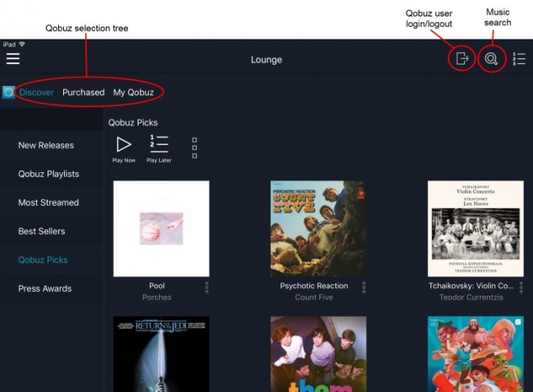This screenshot has height=392, width=533.
Task: Open options menu for Tchaikovsky album
Action: (521, 287)
